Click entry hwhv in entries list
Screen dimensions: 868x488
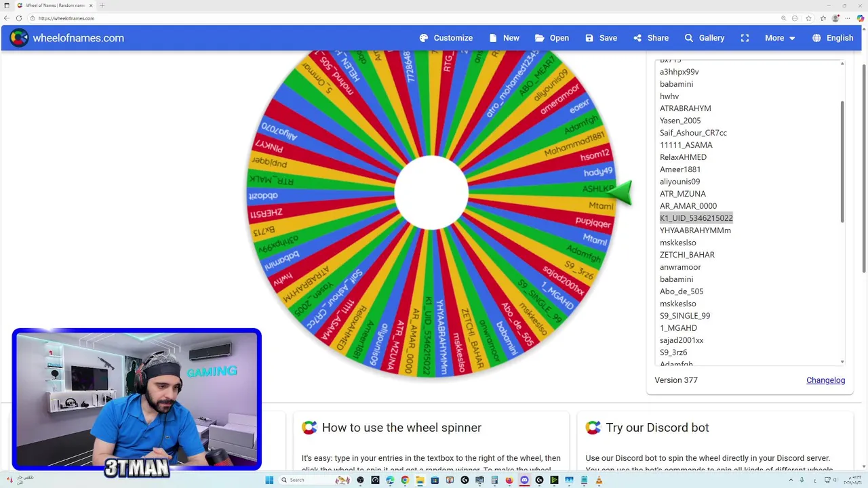coord(669,96)
